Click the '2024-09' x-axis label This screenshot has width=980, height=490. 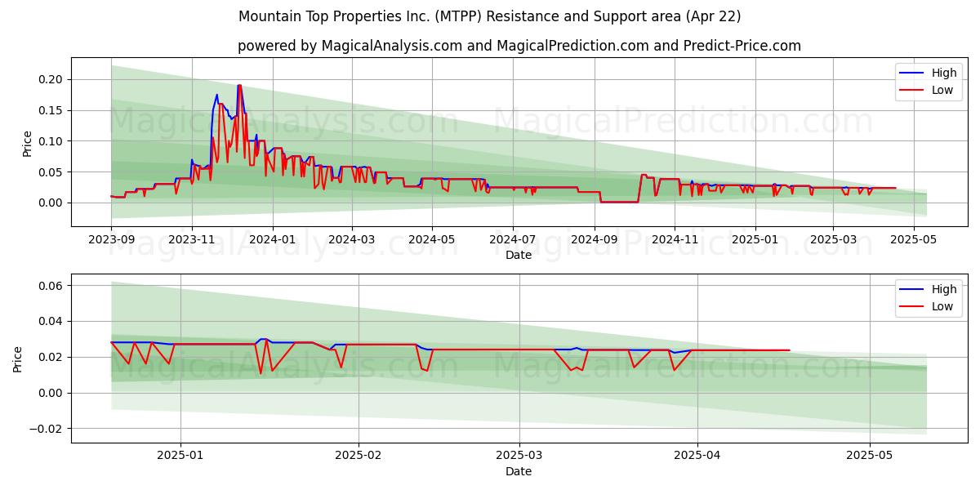point(595,240)
